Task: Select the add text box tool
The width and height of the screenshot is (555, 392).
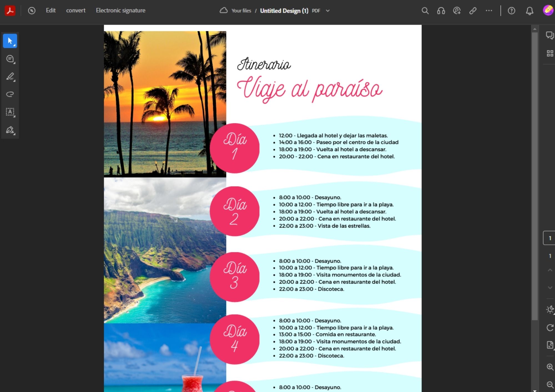Action: [x=10, y=112]
